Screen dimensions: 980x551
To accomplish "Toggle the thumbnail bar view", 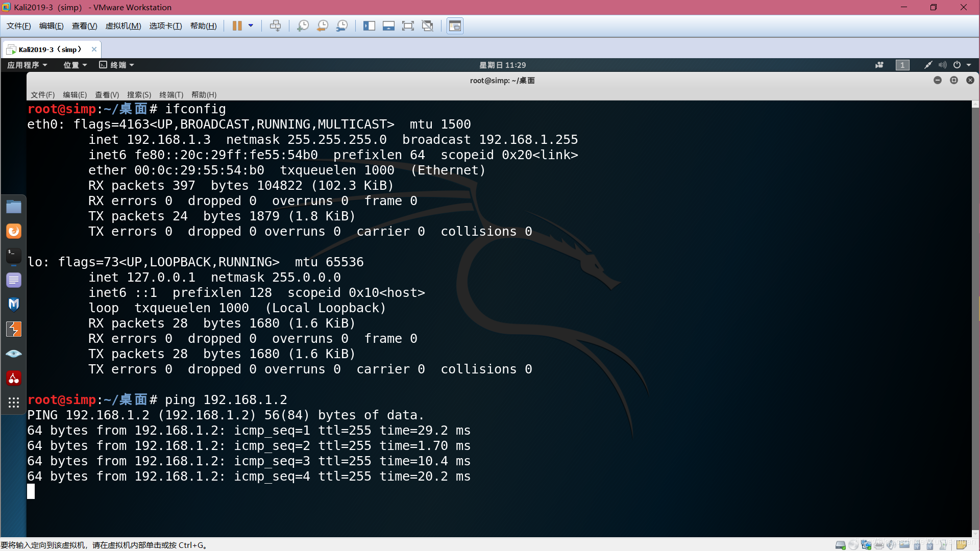I will pos(388,26).
